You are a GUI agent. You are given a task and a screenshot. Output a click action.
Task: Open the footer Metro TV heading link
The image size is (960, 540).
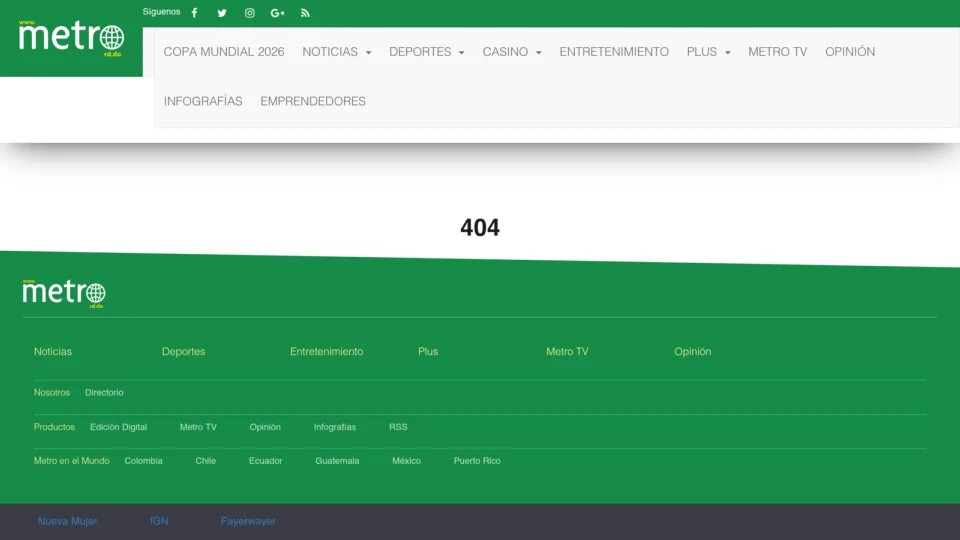tap(567, 351)
